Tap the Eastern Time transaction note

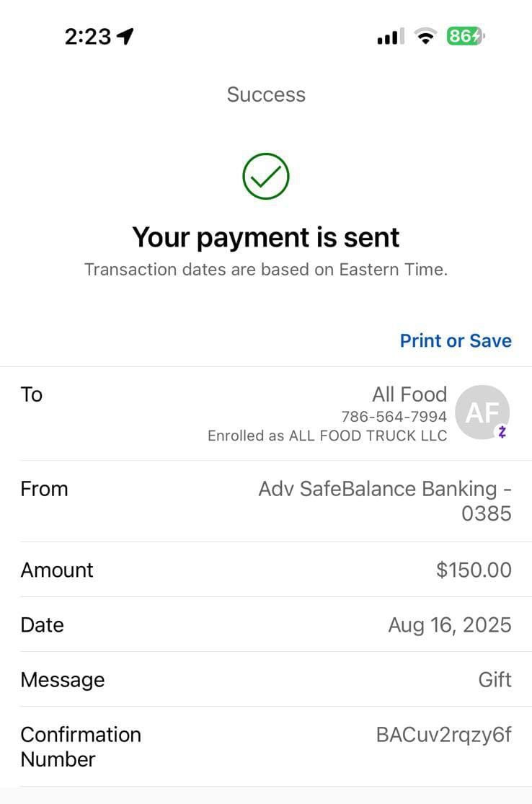click(x=266, y=270)
